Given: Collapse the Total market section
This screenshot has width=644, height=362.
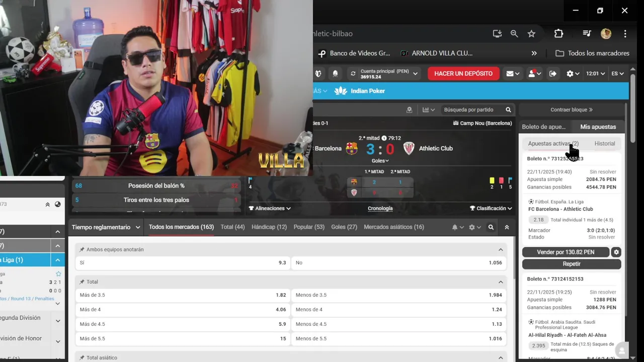Looking at the screenshot, I should [501, 282].
